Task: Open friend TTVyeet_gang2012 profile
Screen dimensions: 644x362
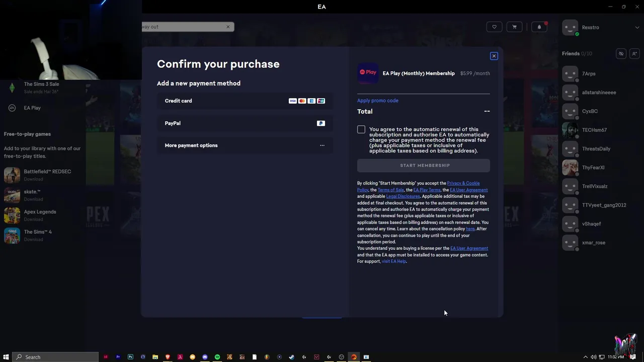Action: (x=604, y=205)
